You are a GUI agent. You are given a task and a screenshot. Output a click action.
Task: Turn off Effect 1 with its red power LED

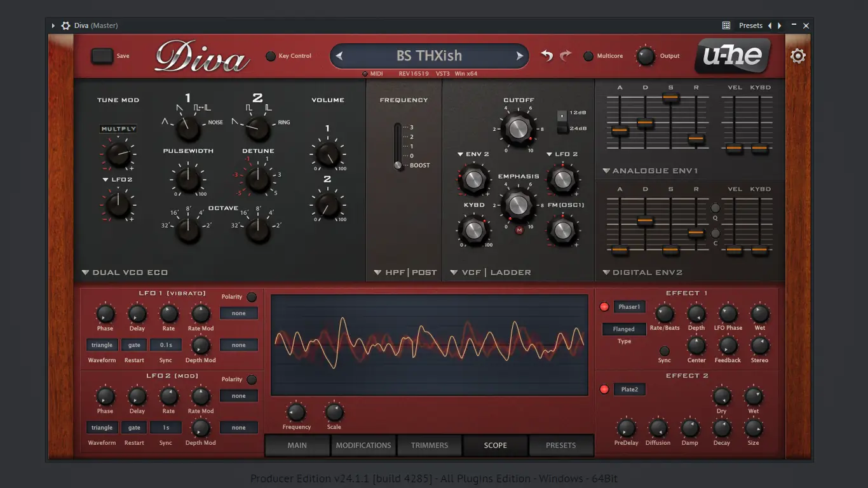click(604, 307)
